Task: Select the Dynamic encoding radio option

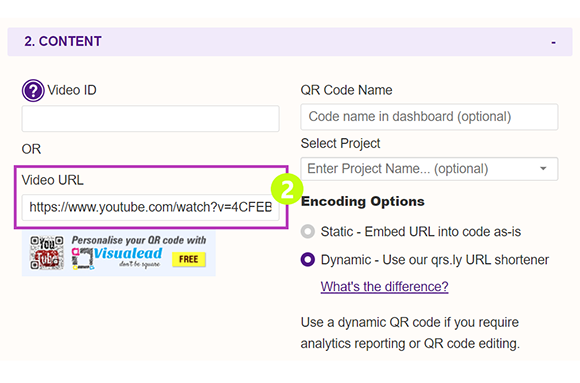Action: pyautogui.click(x=308, y=260)
